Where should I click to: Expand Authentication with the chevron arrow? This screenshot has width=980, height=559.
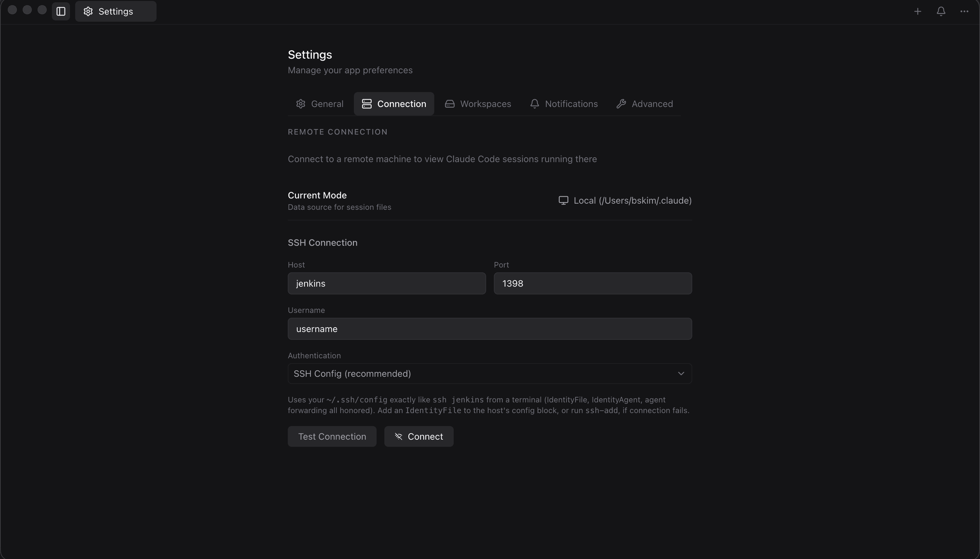coord(681,374)
